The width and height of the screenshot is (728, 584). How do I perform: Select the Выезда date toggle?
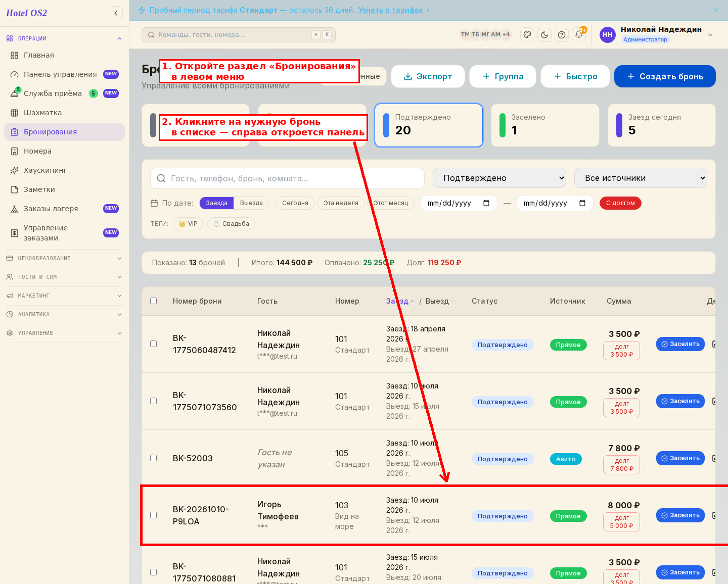click(251, 203)
